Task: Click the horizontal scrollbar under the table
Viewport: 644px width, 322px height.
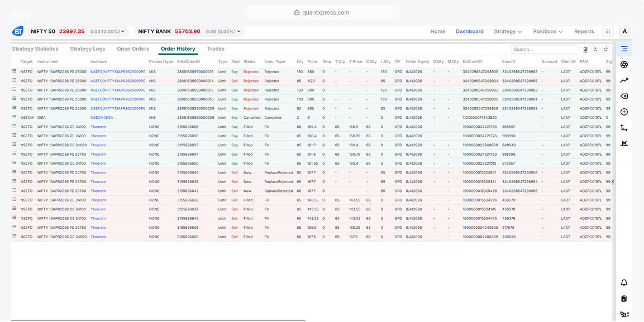Action: 158,320
